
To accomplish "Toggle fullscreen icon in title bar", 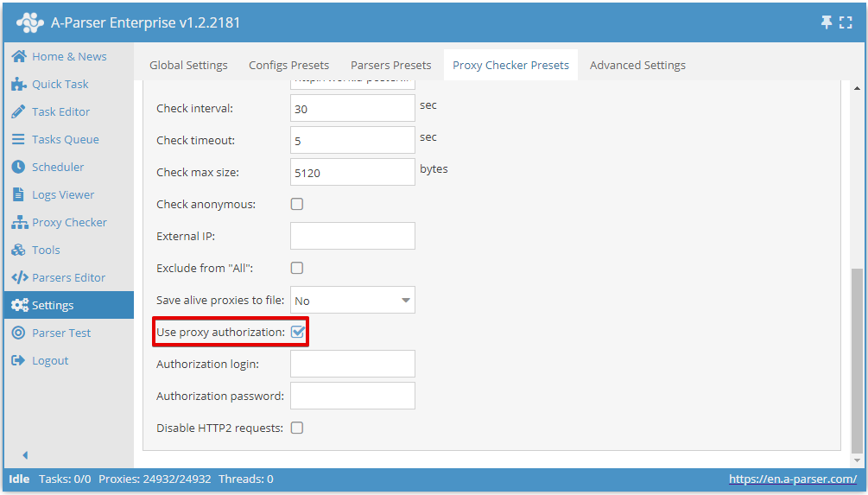I will coord(846,23).
